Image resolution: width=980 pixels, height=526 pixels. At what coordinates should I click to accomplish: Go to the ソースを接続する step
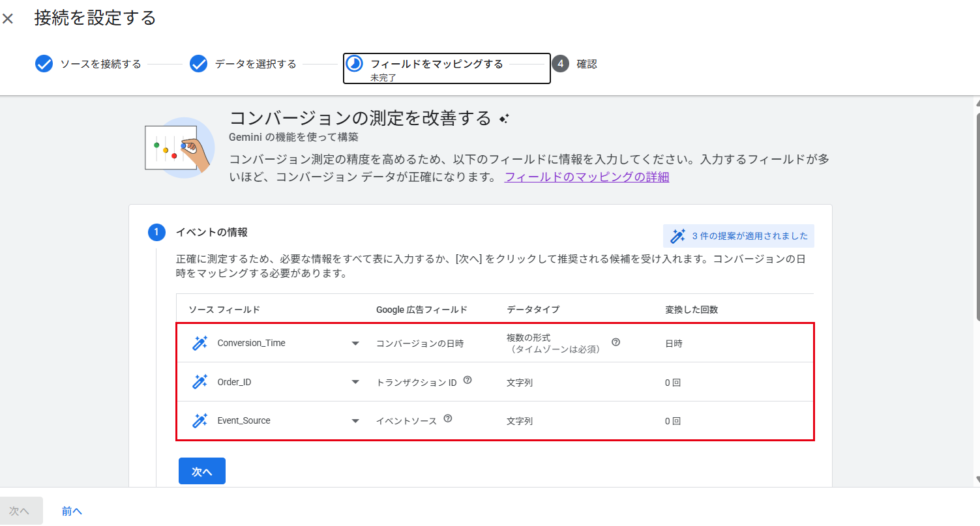[x=100, y=64]
